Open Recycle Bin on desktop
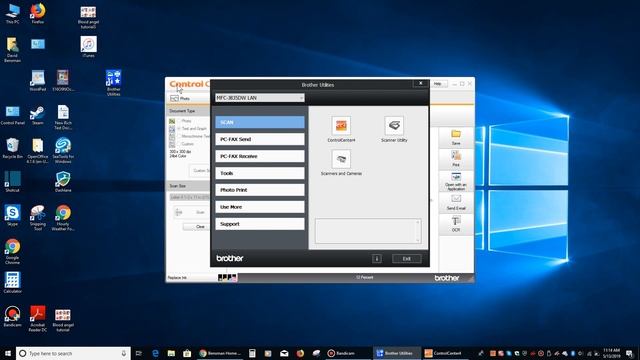Screen dimensions: 640x360 point(12,149)
